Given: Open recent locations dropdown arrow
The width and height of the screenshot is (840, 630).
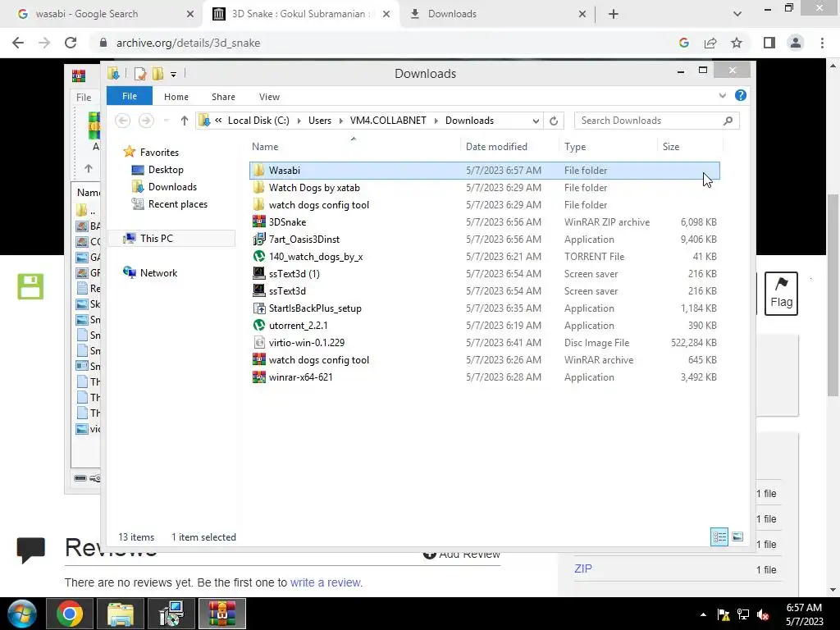Looking at the screenshot, I should pos(166,121).
